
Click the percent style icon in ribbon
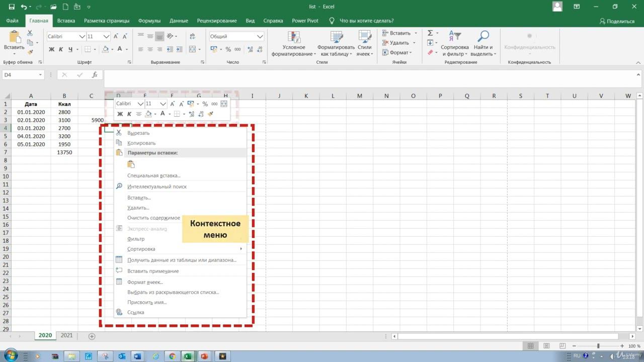tap(228, 49)
